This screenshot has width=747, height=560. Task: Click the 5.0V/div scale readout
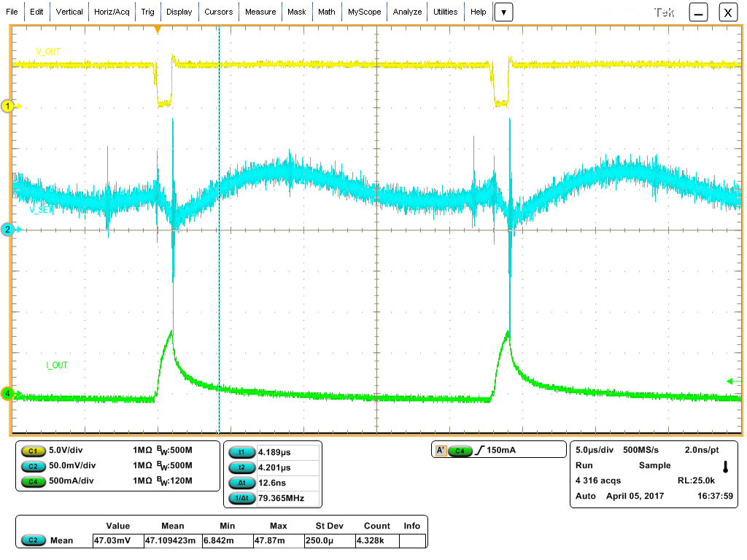pyautogui.click(x=65, y=450)
